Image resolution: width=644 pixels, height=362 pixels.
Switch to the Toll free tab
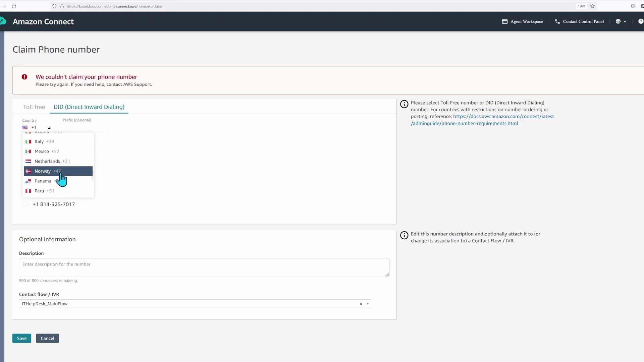(x=34, y=107)
